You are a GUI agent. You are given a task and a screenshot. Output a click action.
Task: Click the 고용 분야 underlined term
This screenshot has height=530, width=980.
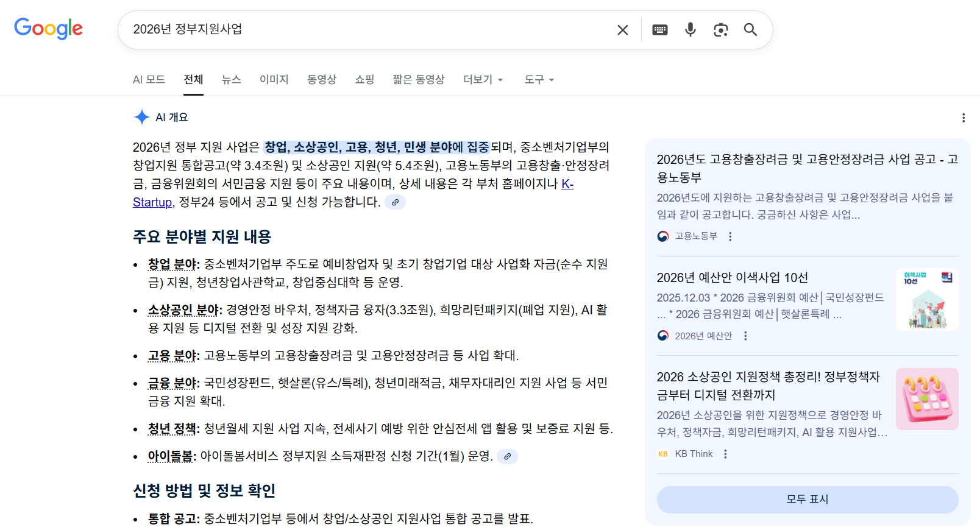[174, 355]
